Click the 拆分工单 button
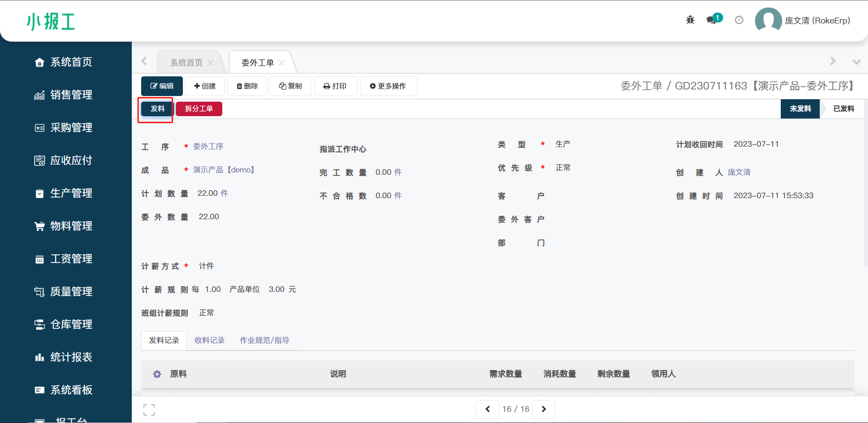 pyautogui.click(x=199, y=109)
